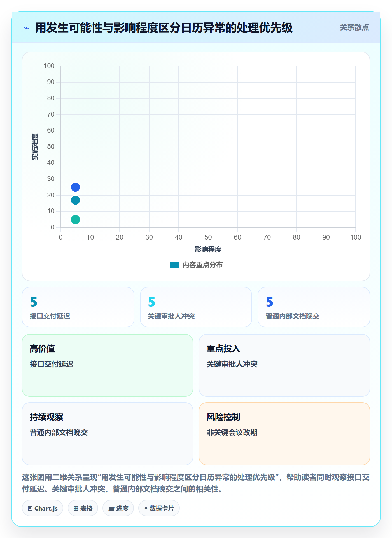Click the 内容重点分布 legend label
This screenshot has width=392, height=538.
point(202,265)
